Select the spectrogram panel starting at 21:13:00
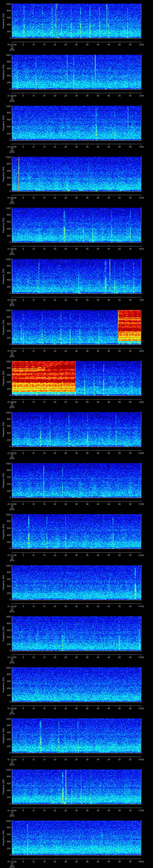 tap(77, 633)
